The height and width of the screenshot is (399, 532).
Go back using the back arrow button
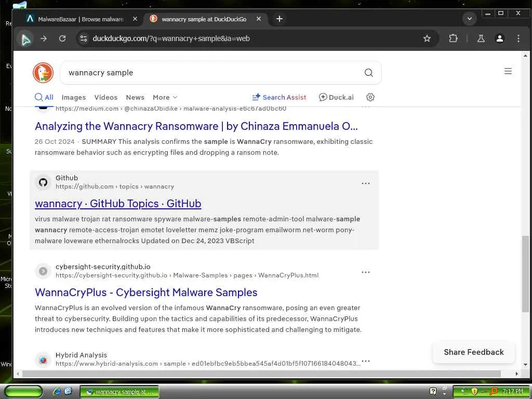click(25, 38)
